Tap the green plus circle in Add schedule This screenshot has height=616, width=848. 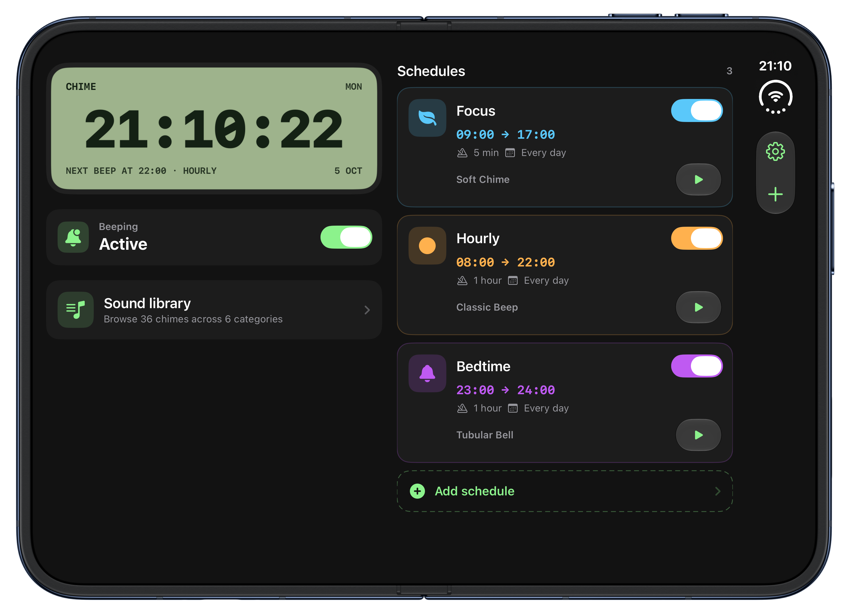point(417,491)
